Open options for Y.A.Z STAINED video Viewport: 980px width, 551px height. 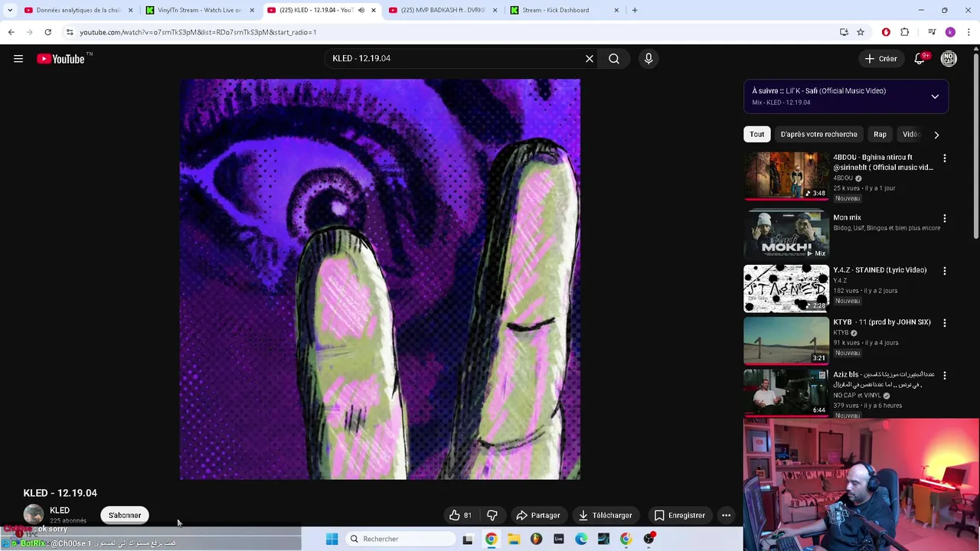944,271
